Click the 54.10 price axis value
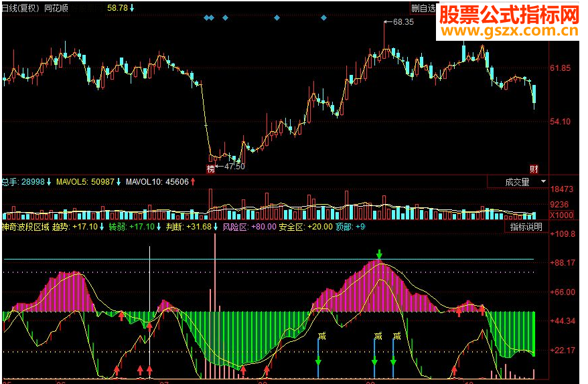 coord(561,121)
